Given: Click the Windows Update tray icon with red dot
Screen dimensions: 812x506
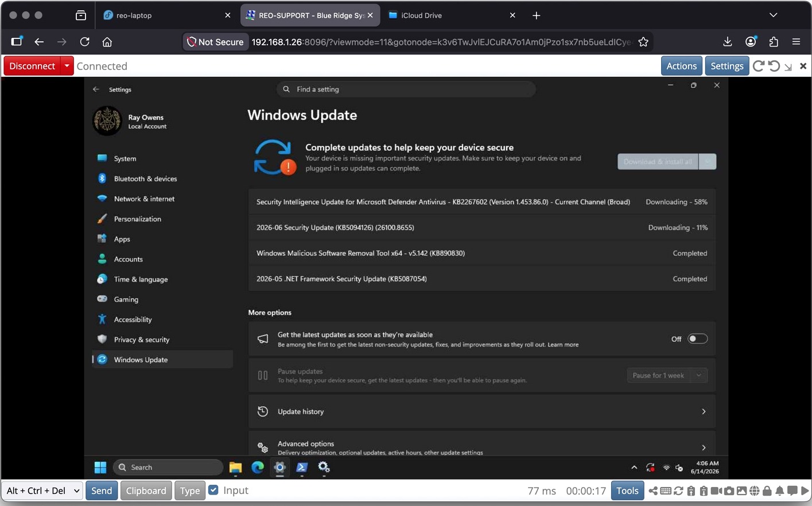Looking at the screenshot, I should [x=650, y=468].
